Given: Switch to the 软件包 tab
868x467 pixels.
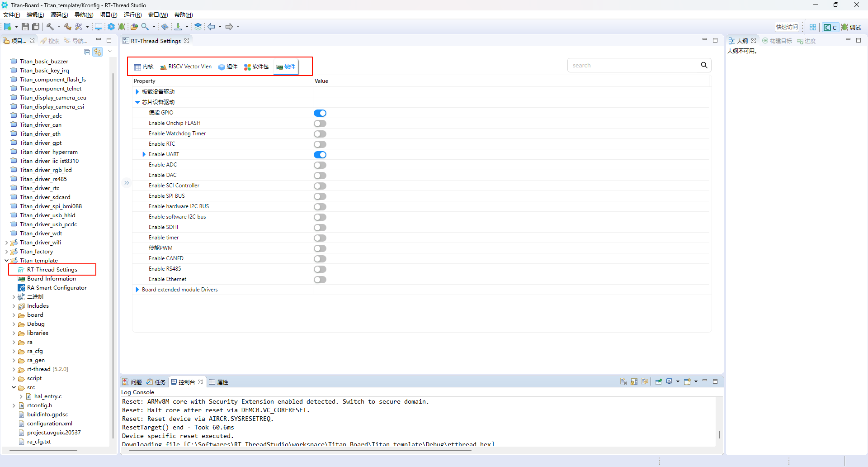Looking at the screenshot, I should coord(256,67).
